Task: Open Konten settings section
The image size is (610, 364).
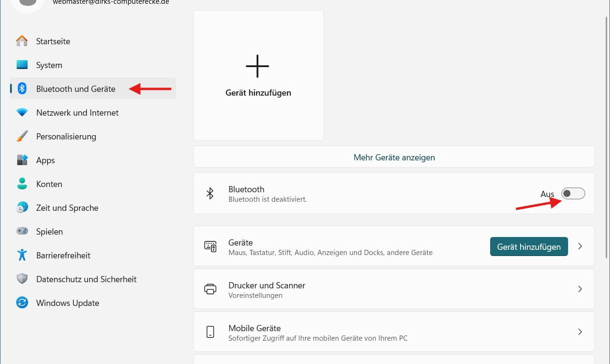Action: [x=93, y=184]
